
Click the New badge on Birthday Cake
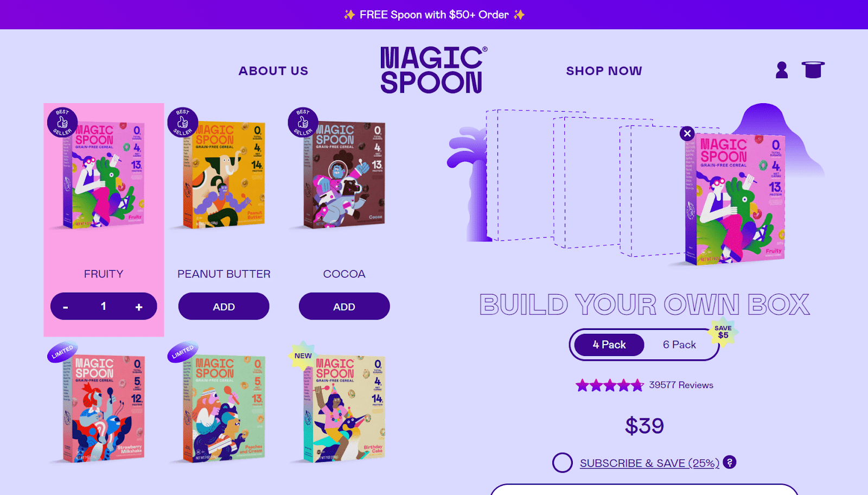point(303,356)
